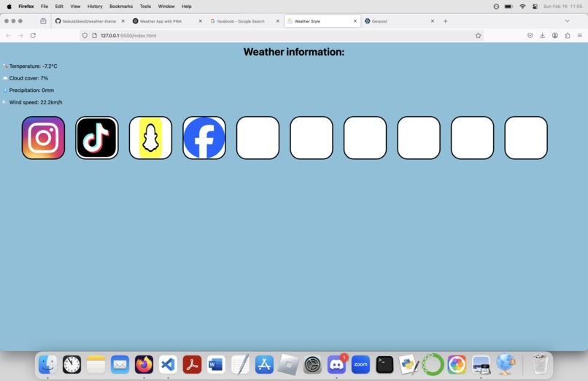Open Roblox from the Dock
The image size is (588, 381).
pos(288,364)
